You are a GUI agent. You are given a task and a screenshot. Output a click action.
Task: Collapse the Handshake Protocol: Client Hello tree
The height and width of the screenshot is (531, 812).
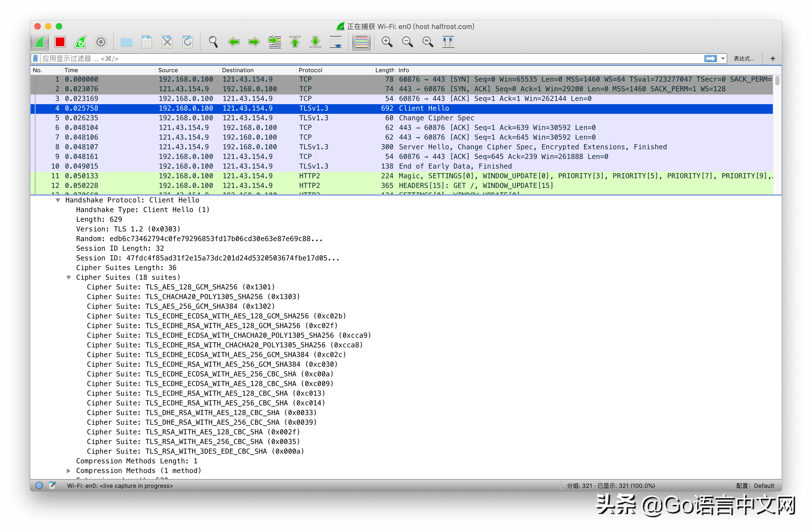[58, 200]
